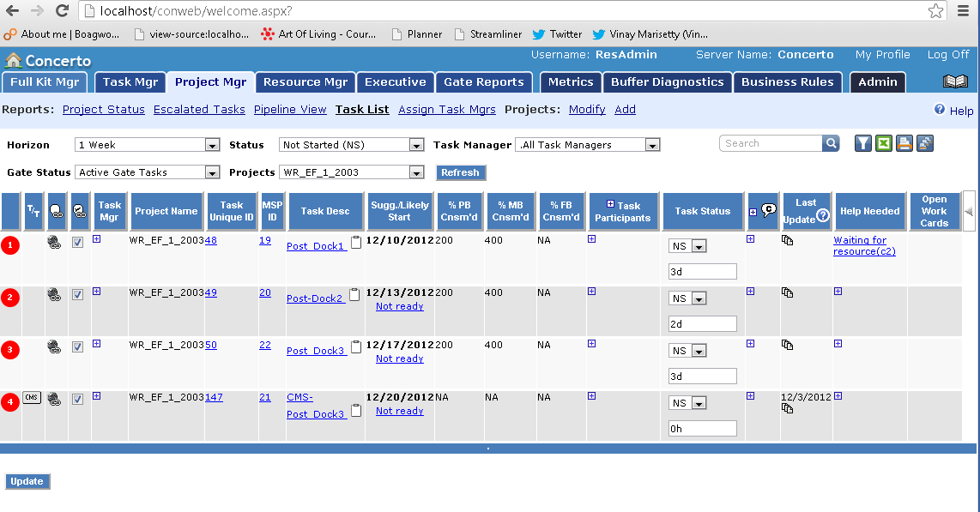Click the copy icon in Last Update of row 2
The width and height of the screenshot is (980, 512).
(788, 292)
